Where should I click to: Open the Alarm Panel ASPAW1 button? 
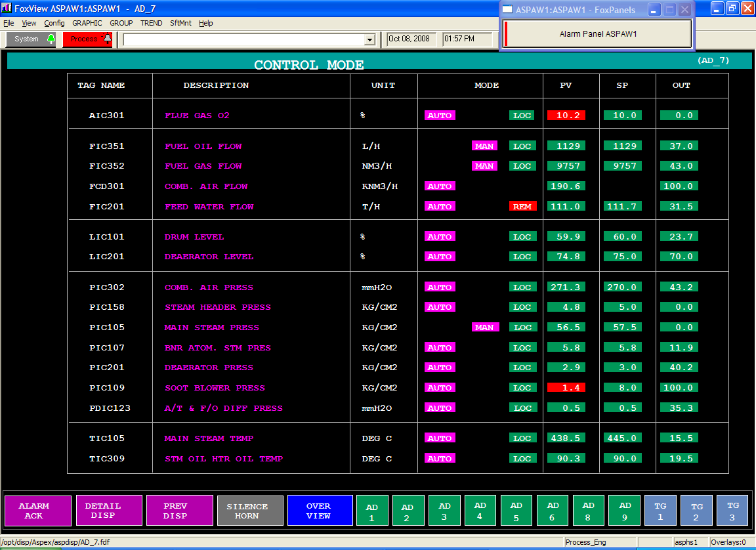pos(597,33)
